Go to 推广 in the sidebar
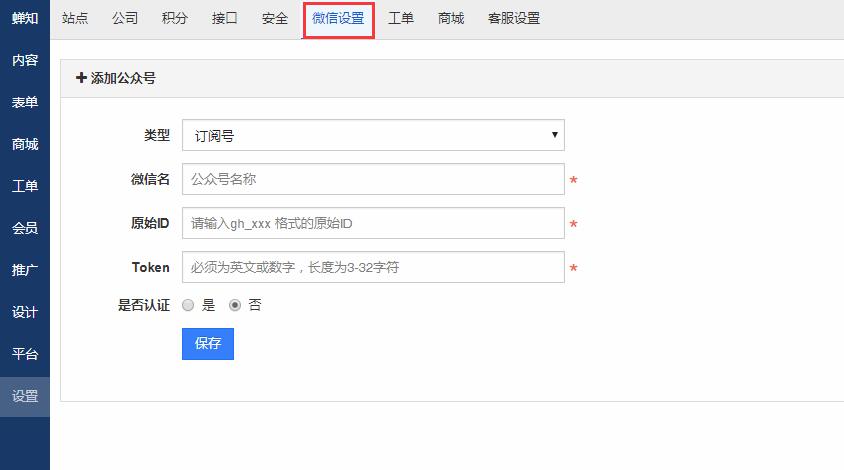Screen dimensions: 844x470 [25, 270]
